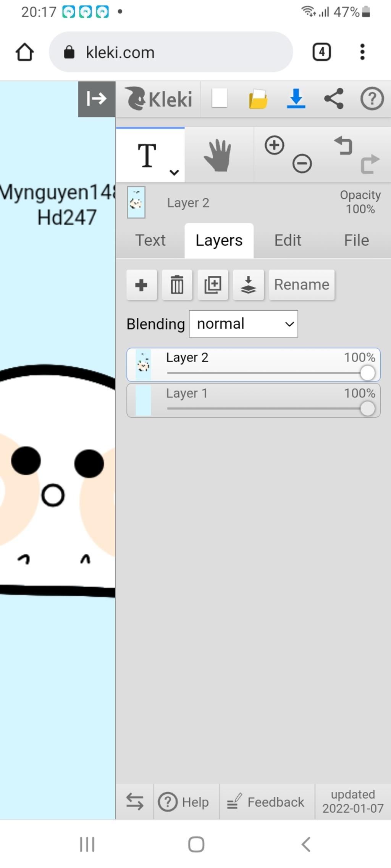391x868 pixels.
Task: Share the drawing via the share icon
Action: pos(334,98)
